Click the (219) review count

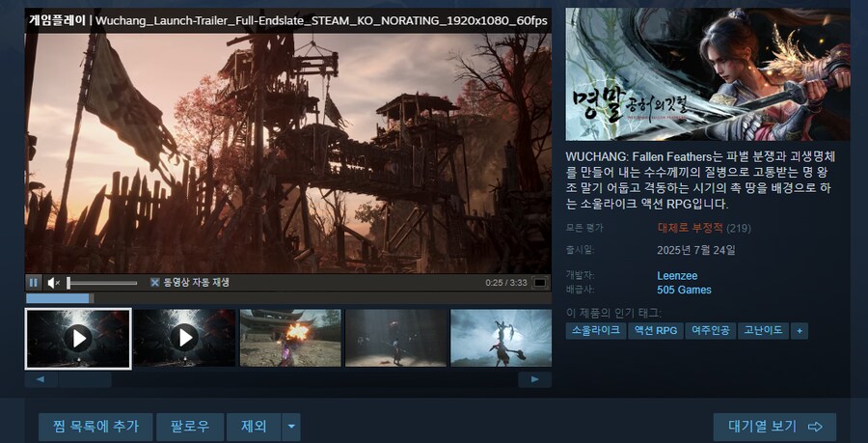[739, 228]
